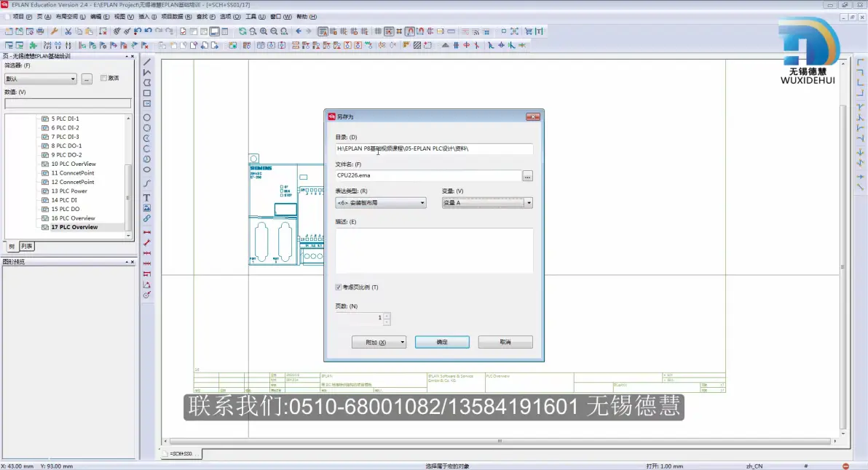This screenshot has width=868, height=470.
Task: Enable the 激活 filter checkbox
Action: [103, 78]
